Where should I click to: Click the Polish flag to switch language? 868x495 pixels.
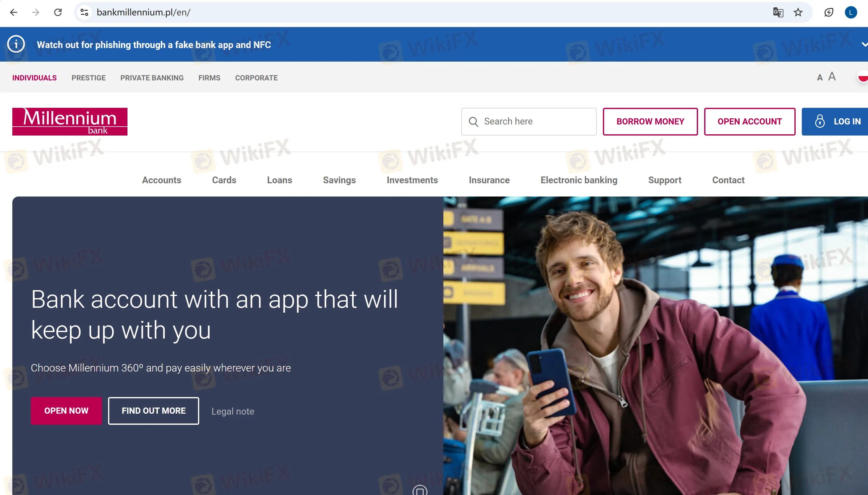(863, 77)
